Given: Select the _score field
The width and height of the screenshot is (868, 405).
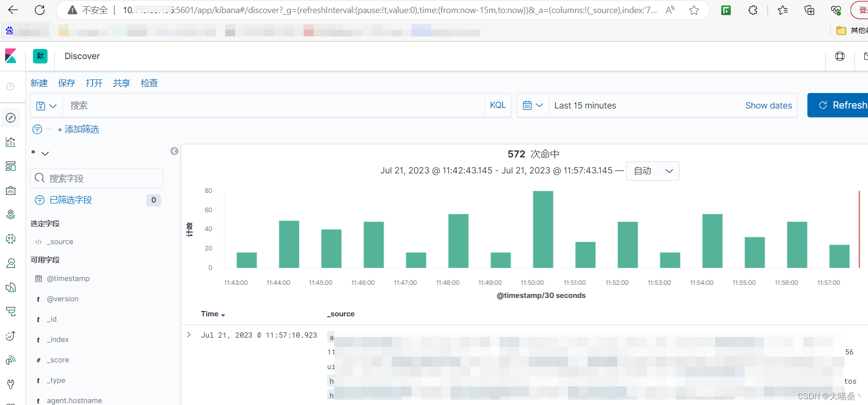Looking at the screenshot, I should (58, 360).
